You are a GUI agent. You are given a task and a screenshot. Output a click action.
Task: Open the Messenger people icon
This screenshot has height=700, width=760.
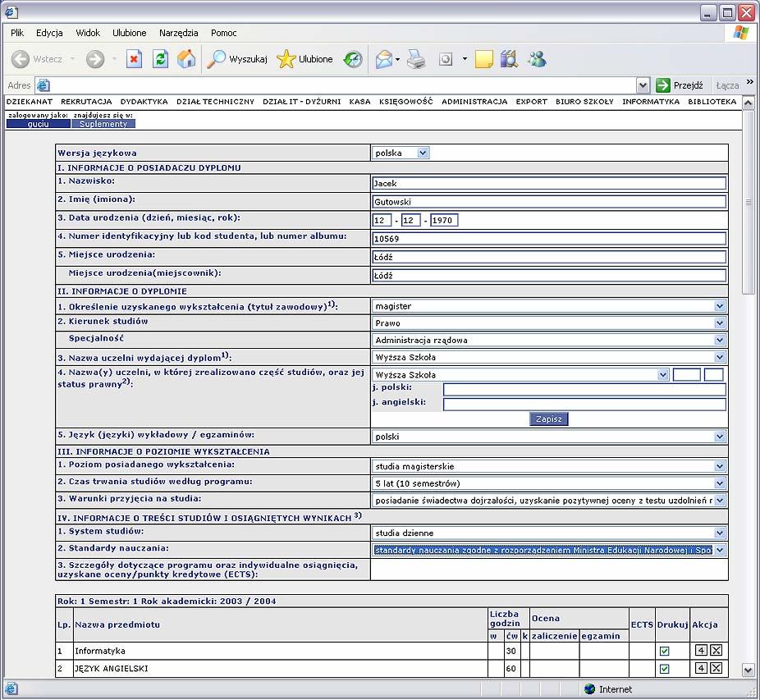pyautogui.click(x=538, y=59)
